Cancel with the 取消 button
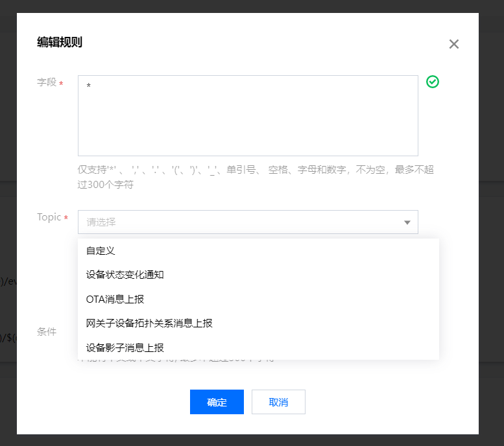 point(278,402)
